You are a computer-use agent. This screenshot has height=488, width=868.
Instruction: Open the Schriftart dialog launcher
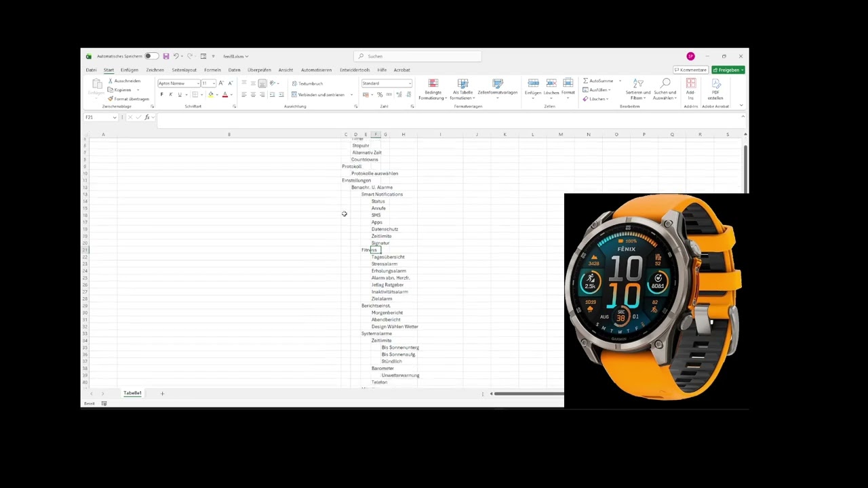(x=235, y=106)
